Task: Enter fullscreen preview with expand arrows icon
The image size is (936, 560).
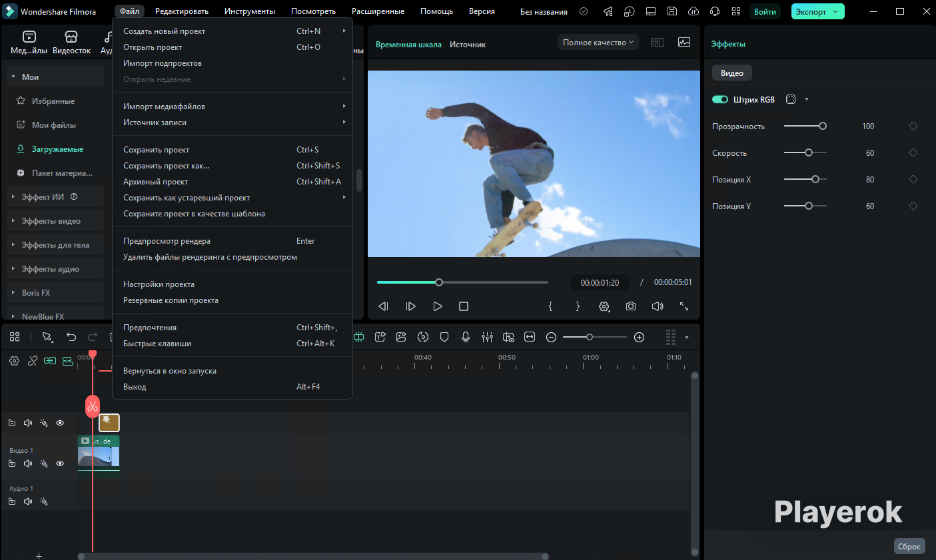Action: pyautogui.click(x=684, y=306)
